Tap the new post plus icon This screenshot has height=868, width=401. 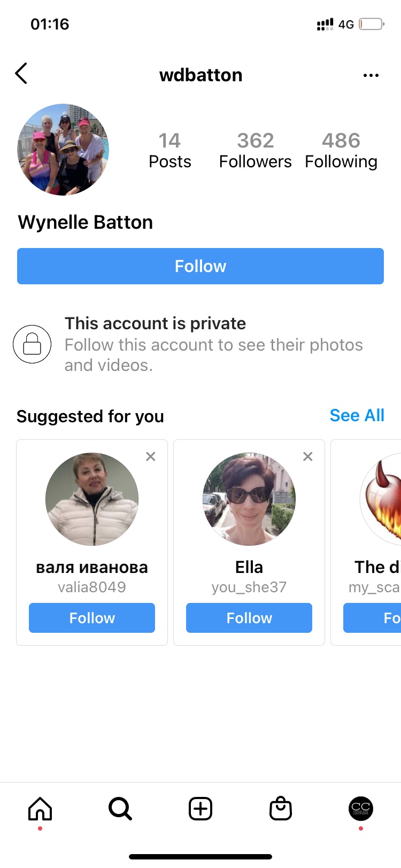pyautogui.click(x=200, y=809)
